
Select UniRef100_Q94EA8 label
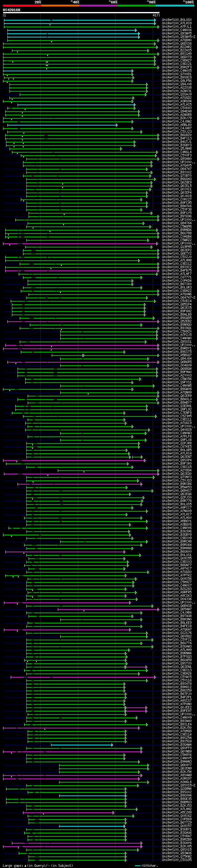177,111
